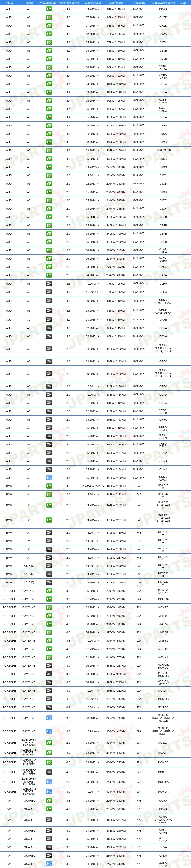This screenshot has width=191, height=868.
Task: Click petrol icon in the CJSA, CJSB row
Action: click(x=49, y=151)
